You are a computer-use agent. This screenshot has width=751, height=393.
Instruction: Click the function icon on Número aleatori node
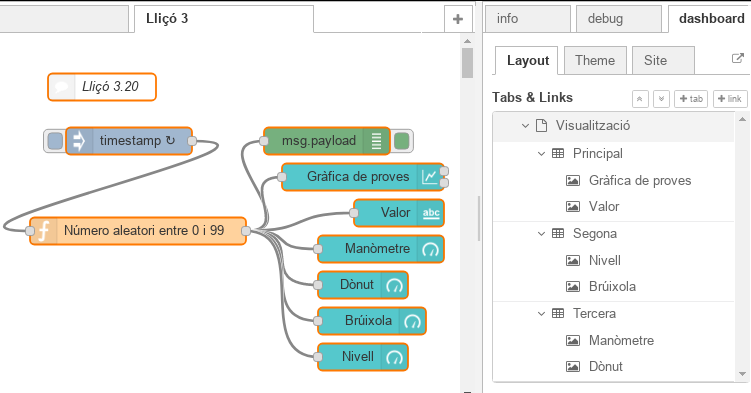click(x=44, y=231)
